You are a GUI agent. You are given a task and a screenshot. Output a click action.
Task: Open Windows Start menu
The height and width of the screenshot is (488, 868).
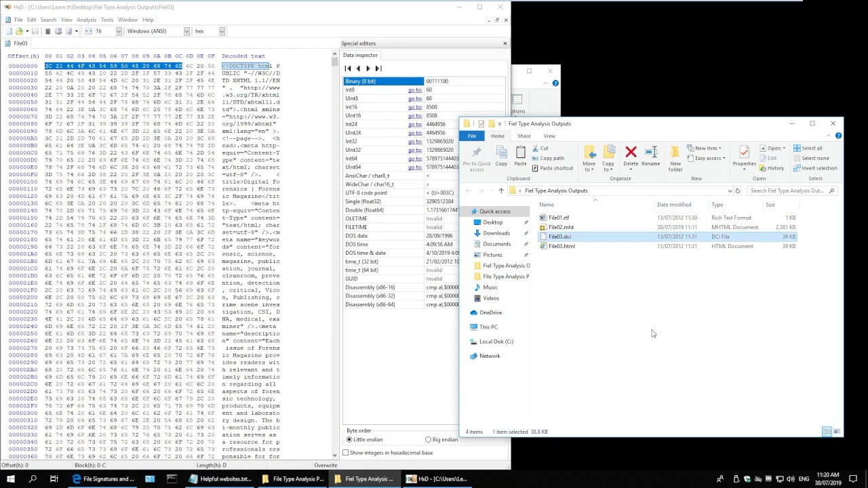click(11, 479)
